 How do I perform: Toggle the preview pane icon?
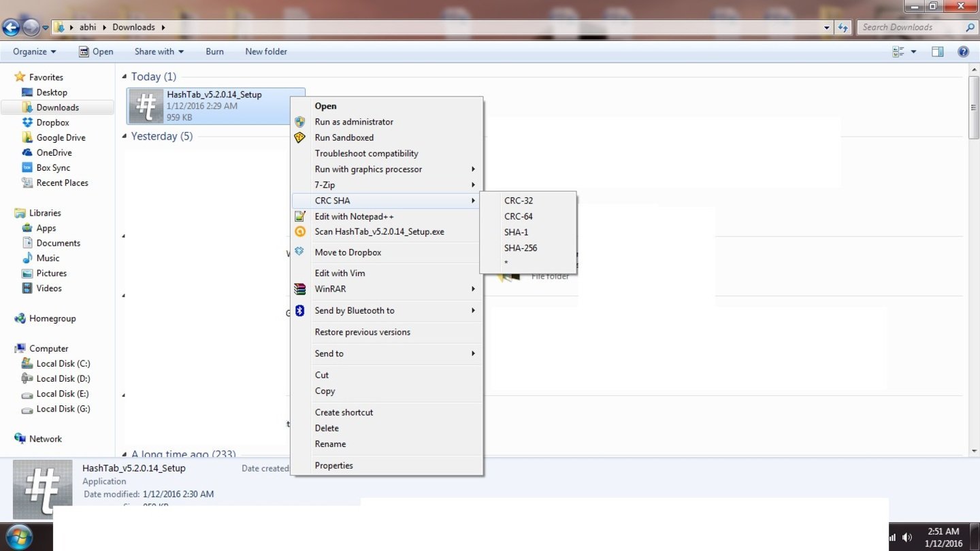[937, 52]
